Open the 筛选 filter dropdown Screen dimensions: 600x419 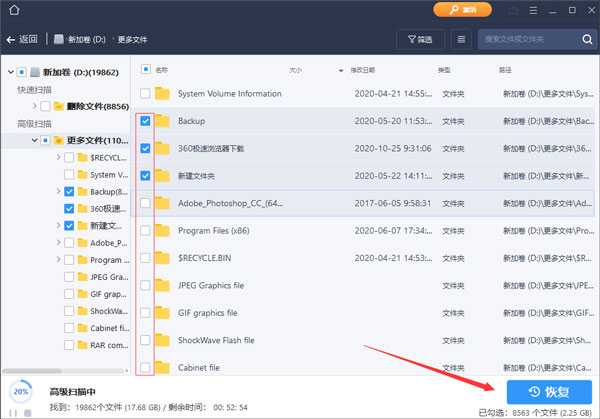(x=420, y=39)
